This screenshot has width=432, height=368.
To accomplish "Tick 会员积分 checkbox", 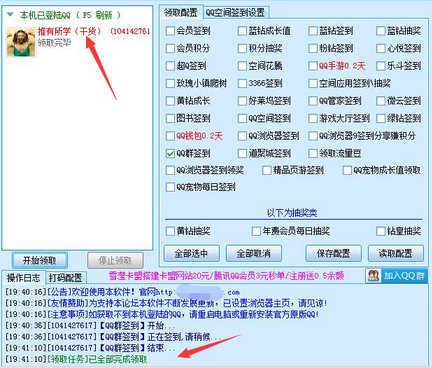I will [x=170, y=48].
